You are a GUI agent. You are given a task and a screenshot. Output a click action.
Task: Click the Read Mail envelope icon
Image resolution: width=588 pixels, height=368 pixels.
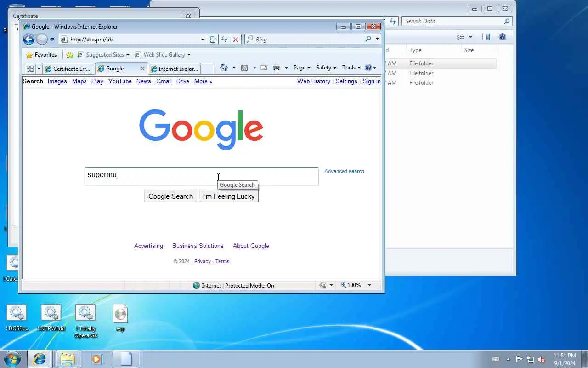pos(264,68)
